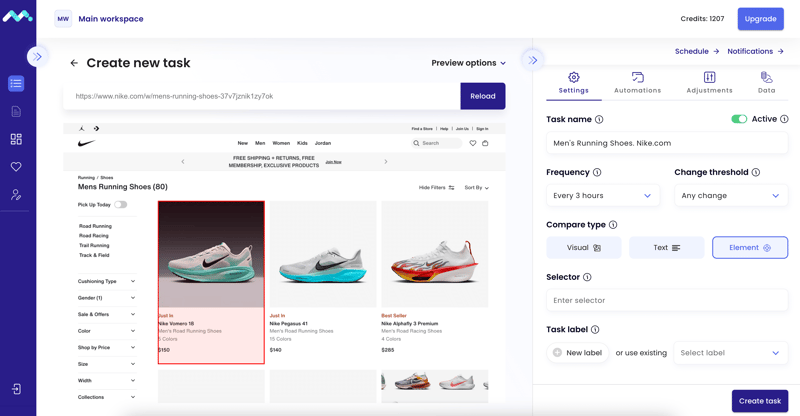
Task: Click the Enter selector input field
Action: click(667, 300)
